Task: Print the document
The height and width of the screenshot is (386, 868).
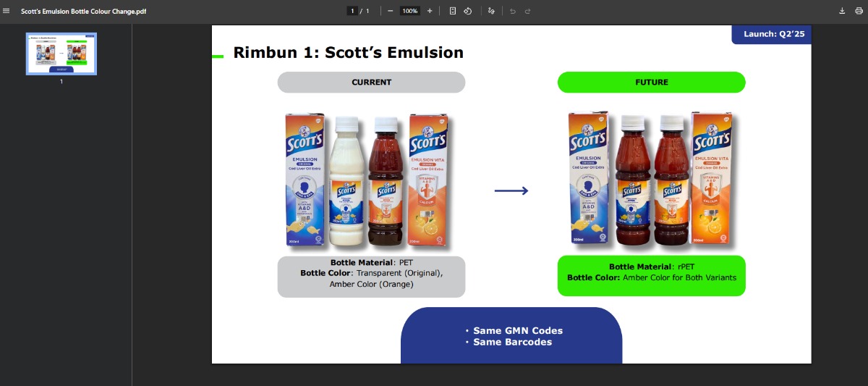Action: pyautogui.click(x=859, y=11)
